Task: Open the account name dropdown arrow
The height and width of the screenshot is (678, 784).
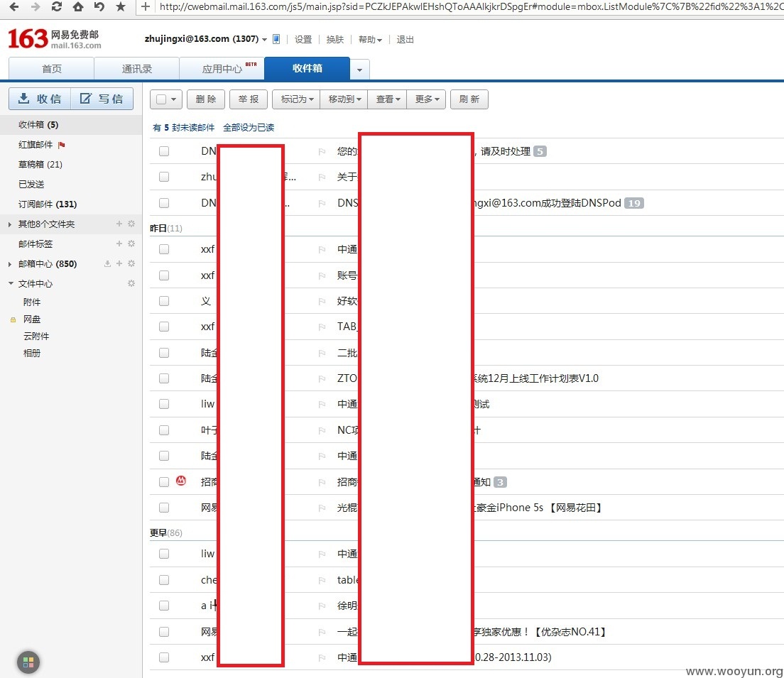Action: (x=264, y=40)
